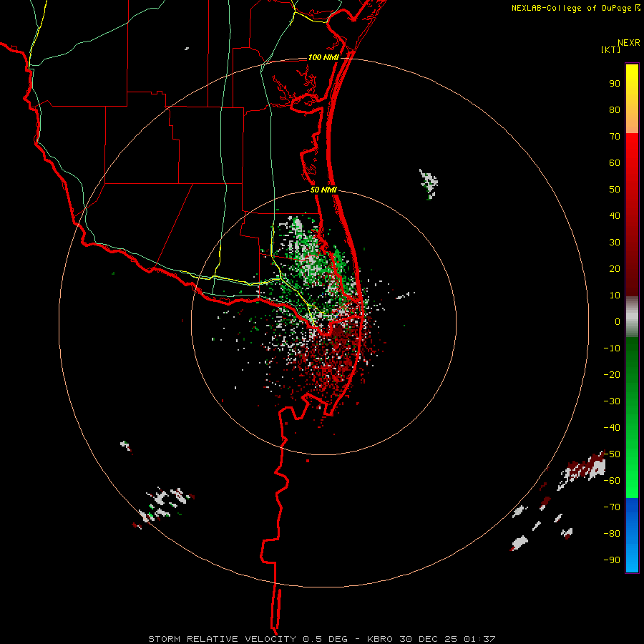Select the -80 scale value

click(612, 534)
